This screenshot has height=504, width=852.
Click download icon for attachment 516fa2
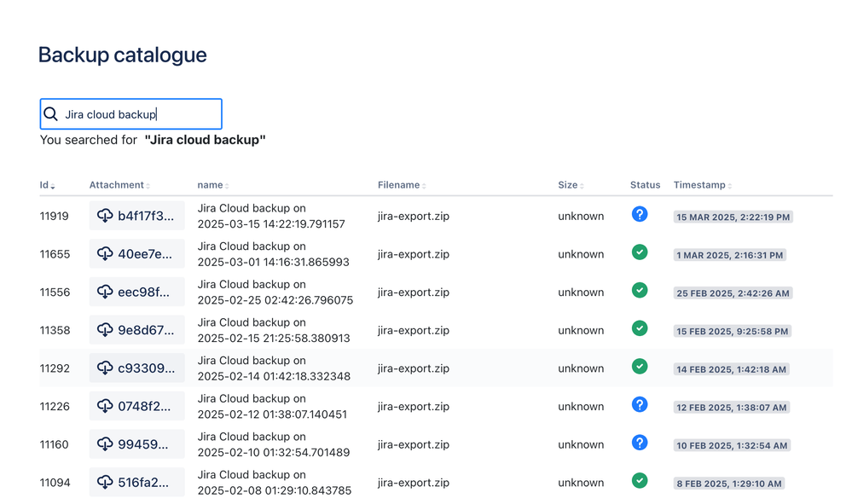(x=105, y=482)
